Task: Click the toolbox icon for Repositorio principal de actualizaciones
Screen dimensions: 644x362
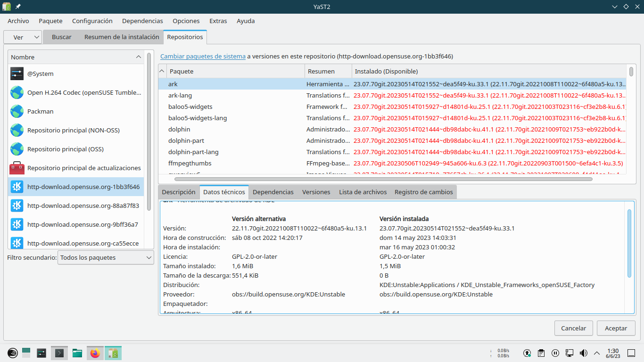Action: tap(17, 168)
